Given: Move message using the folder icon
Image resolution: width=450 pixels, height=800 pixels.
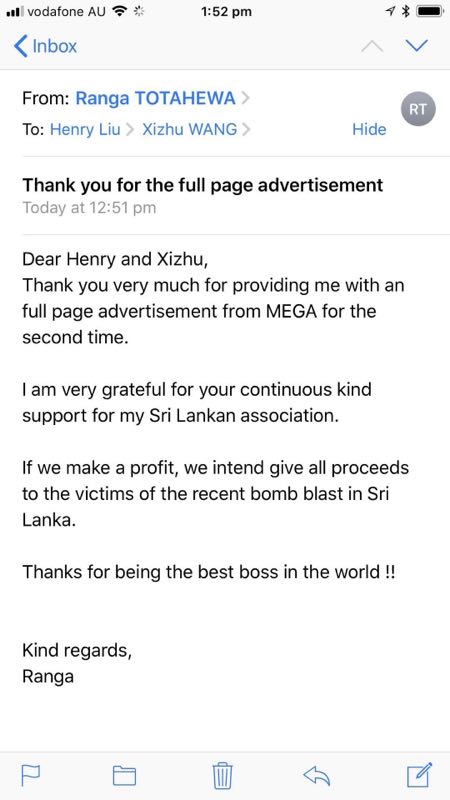Looking at the screenshot, I should click(124, 776).
